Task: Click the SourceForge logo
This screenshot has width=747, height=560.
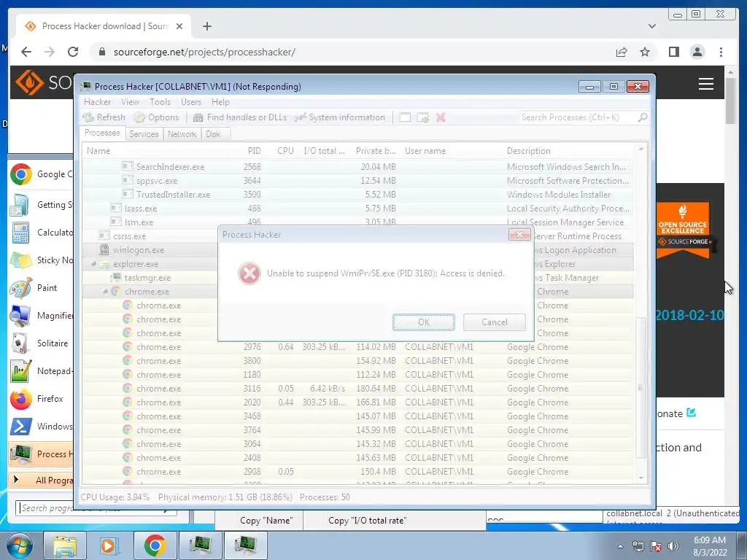Action: coord(44,82)
